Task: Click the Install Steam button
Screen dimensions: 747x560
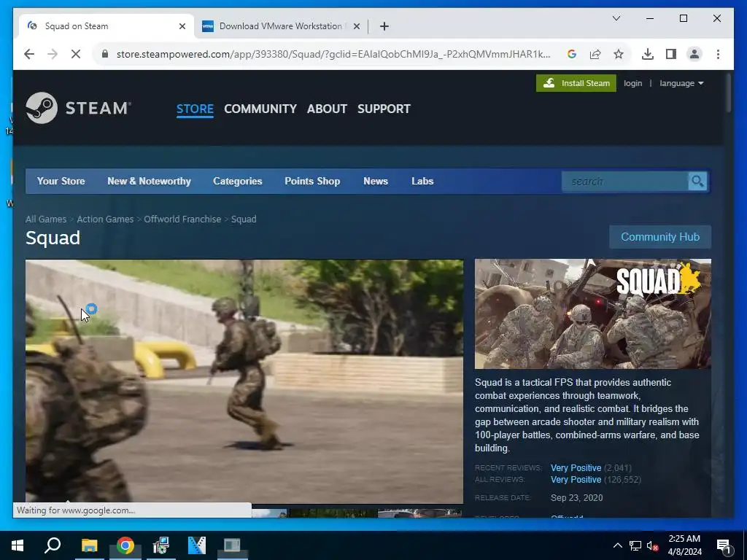Action: coord(576,83)
